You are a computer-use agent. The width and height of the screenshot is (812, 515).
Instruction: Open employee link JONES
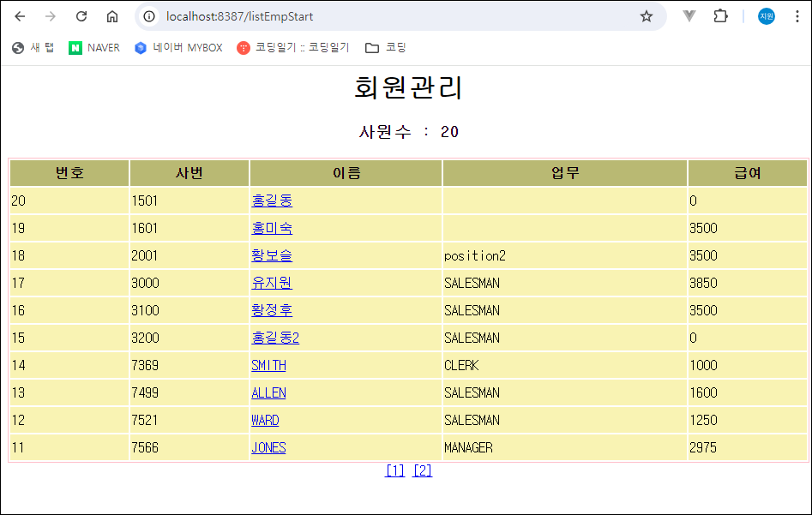click(x=268, y=447)
